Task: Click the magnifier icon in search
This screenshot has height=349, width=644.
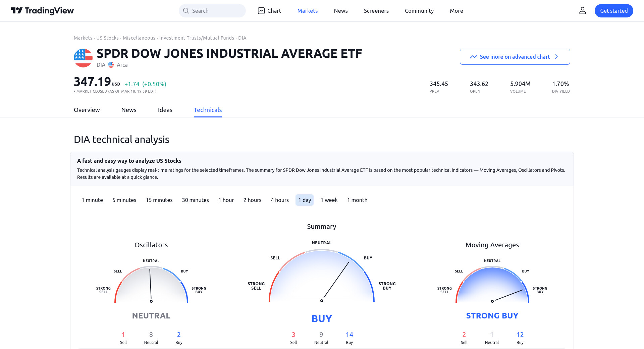Action: click(186, 11)
